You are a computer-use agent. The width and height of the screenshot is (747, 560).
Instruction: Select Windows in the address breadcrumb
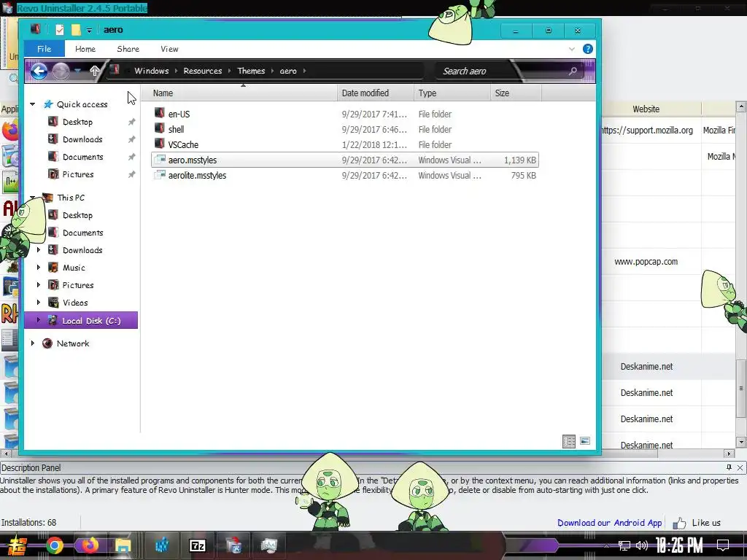152,71
